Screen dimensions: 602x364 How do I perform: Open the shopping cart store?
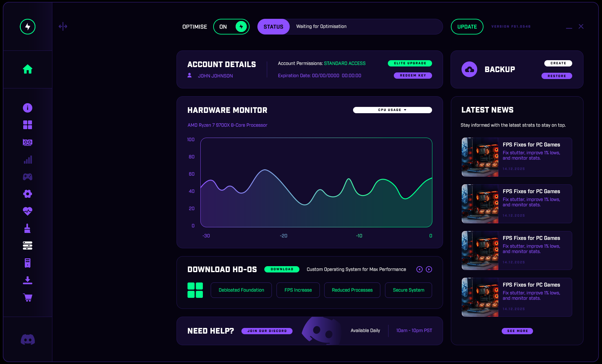tap(28, 298)
